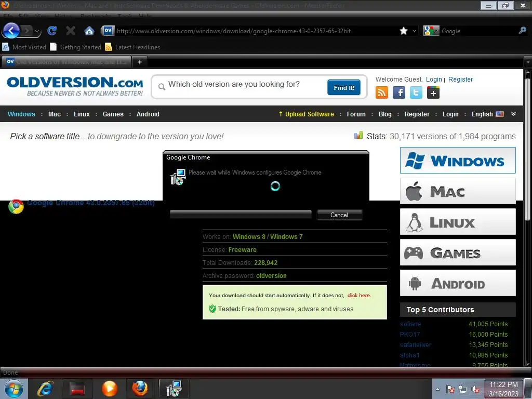Click the Login link next to Welcome Guest

tap(434, 79)
